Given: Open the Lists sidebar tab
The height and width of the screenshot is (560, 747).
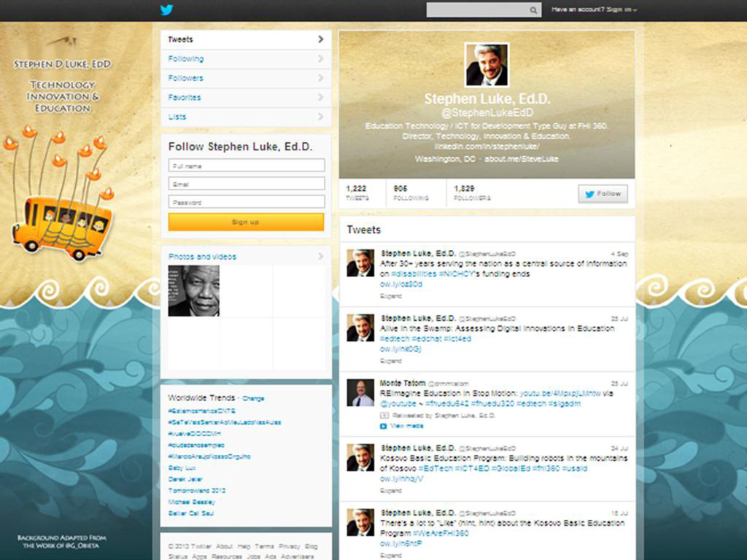Looking at the screenshot, I should tap(246, 117).
